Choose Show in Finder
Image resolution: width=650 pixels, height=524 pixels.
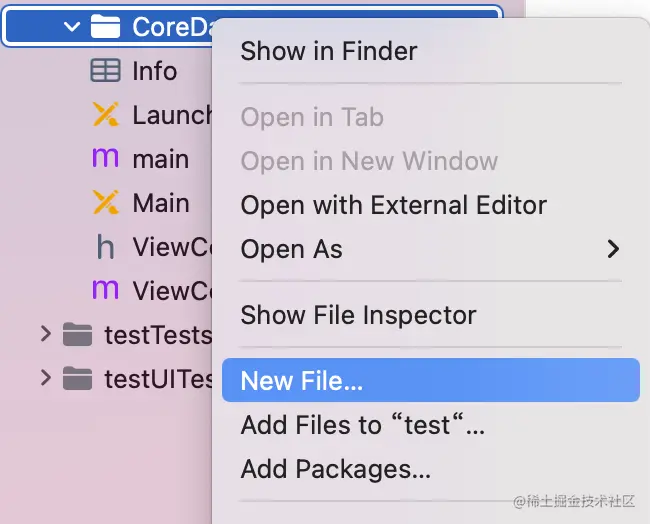pyautogui.click(x=329, y=51)
